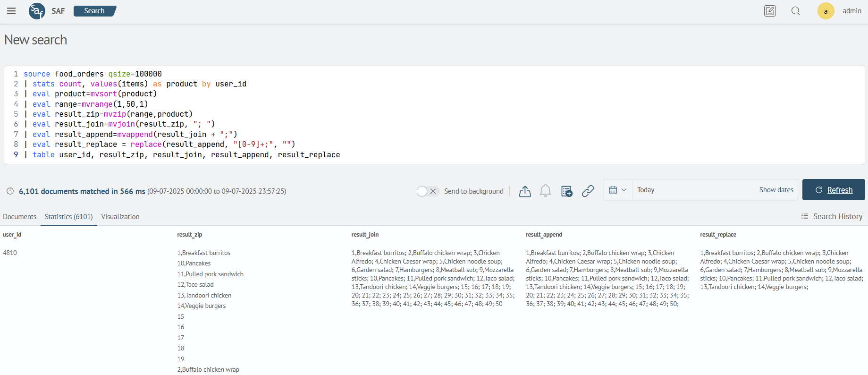
Task: Click the SAF logo icon
Action: [37, 11]
